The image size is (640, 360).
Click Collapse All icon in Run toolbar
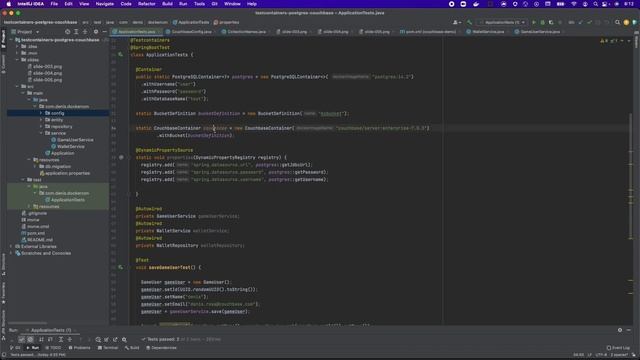pyautogui.click(x=69, y=339)
